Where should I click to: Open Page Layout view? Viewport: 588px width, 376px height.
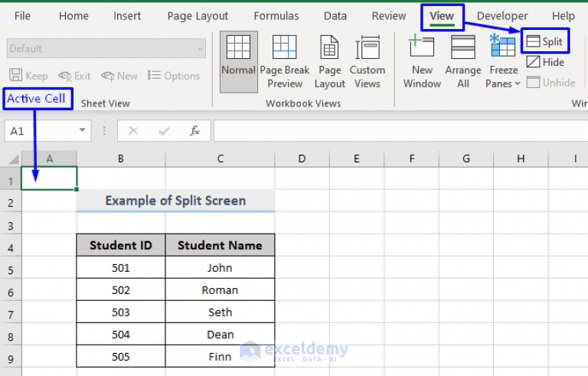coord(330,62)
